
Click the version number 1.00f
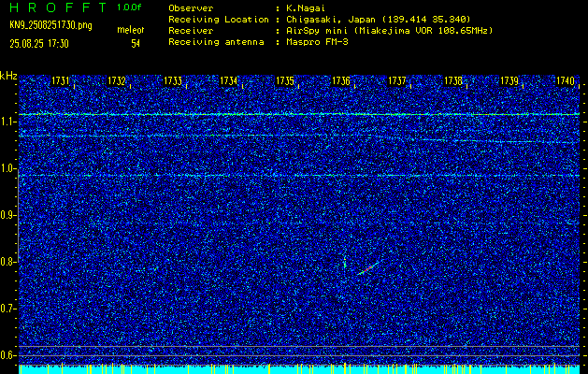click(x=129, y=7)
